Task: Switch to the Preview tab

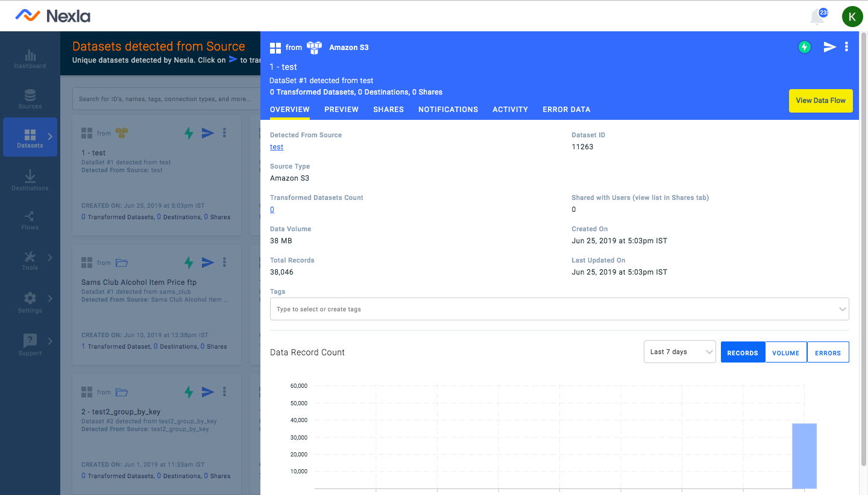Action: (341, 110)
